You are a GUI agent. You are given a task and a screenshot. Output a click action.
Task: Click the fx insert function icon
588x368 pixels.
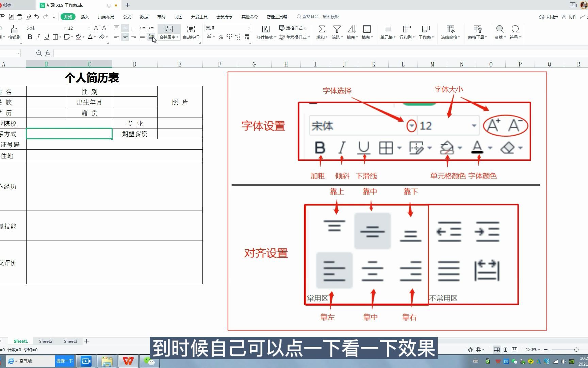[48, 53]
